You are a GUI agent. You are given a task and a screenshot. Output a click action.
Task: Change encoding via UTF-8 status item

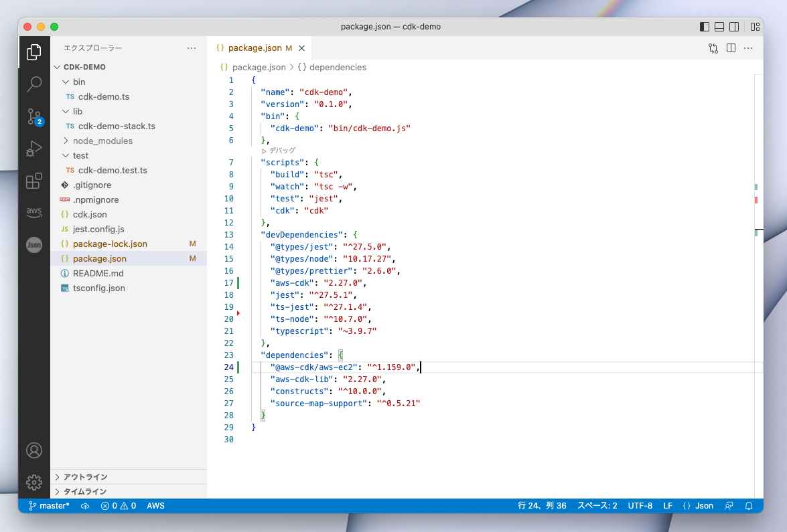click(x=640, y=506)
